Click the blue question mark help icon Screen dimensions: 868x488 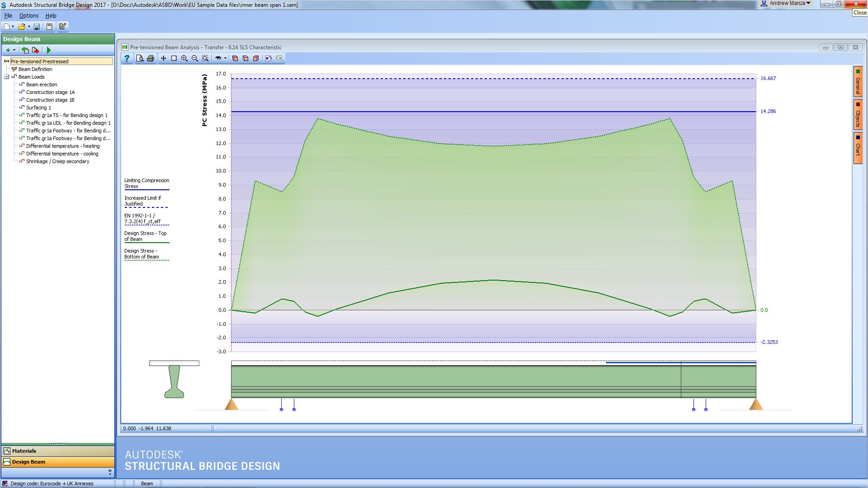[x=127, y=58]
